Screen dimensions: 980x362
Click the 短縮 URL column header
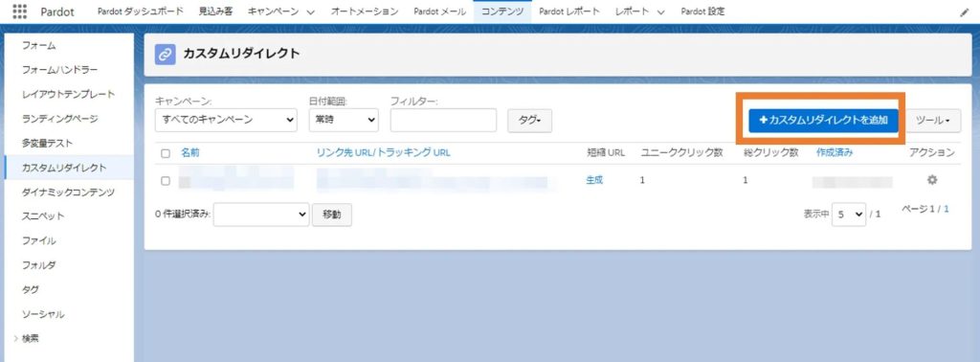click(x=606, y=152)
